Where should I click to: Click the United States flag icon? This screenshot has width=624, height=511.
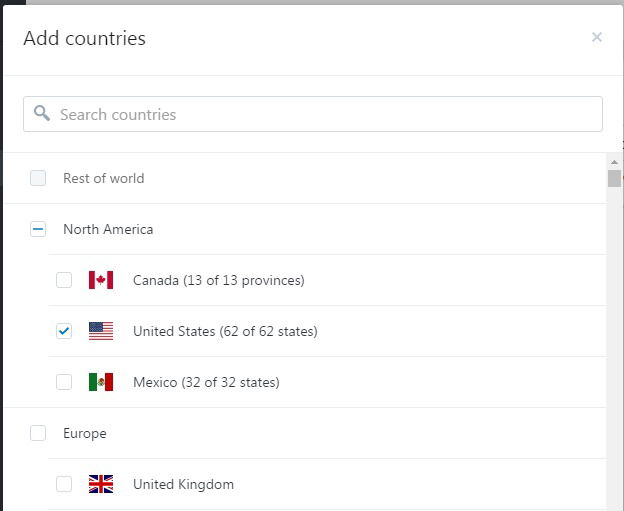point(101,331)
